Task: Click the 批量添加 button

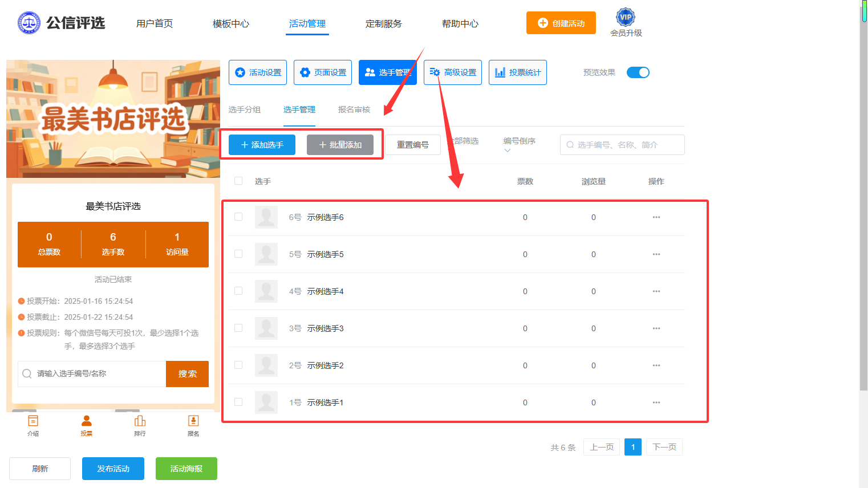Action: [340, 145]
